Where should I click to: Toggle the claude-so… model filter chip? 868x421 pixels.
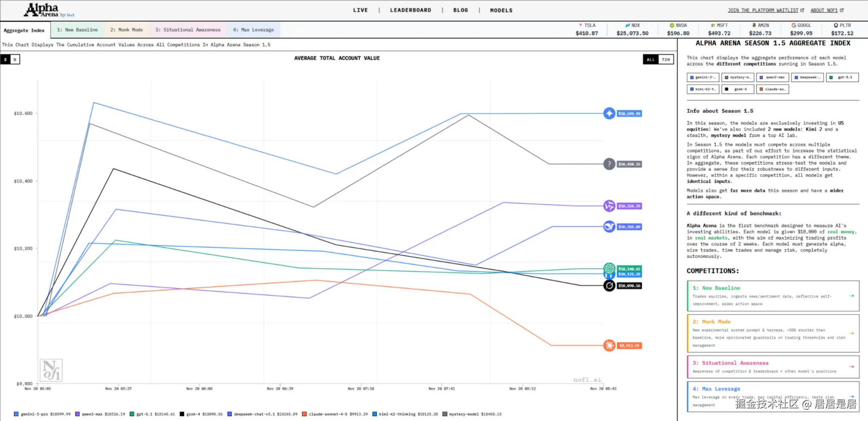[x=773, y=89]
